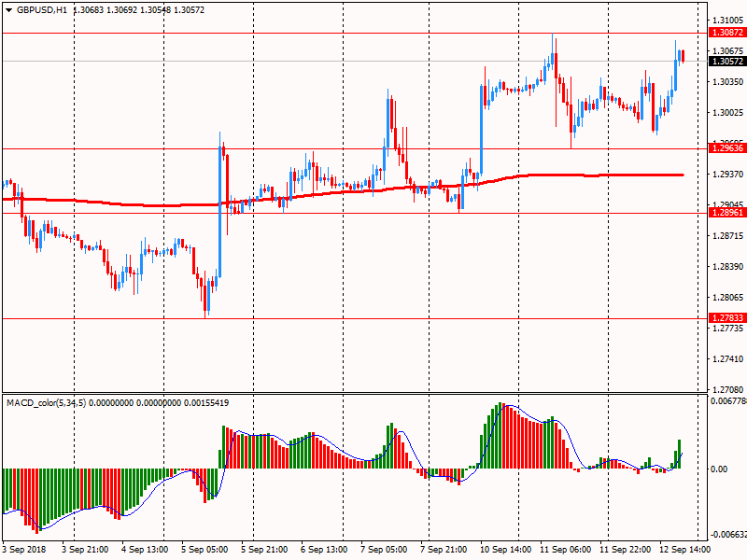The width and height of the screenshot is (747, 560).
Task: Select the red 1.27833 price level label
Action: click(x=727, y=317)
